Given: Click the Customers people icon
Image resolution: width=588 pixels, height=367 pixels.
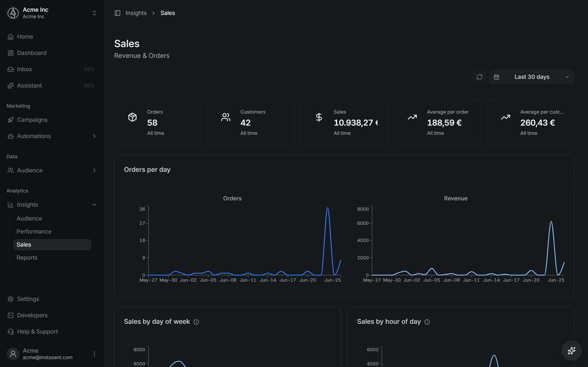Looking at the screenshot, I should 226,117.
